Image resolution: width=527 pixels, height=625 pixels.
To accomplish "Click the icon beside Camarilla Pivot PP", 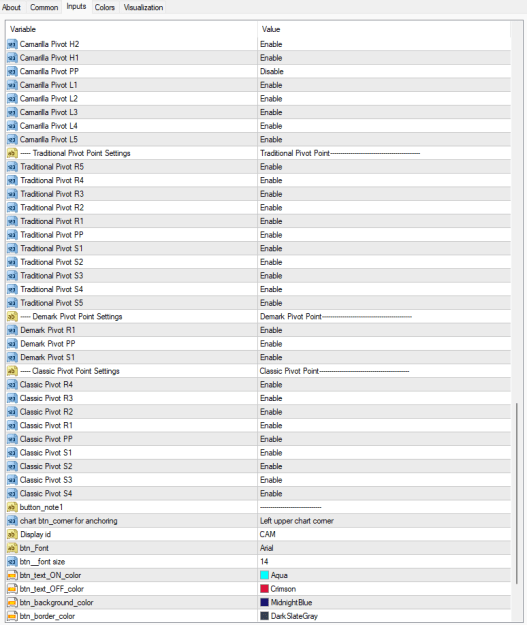I will [x=12, y=71].
